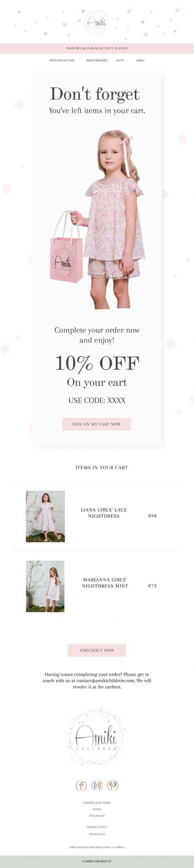The width and height of the screenshot is (194, 868).
Task: Open the Facebook social icon
Action: (81, 785)
